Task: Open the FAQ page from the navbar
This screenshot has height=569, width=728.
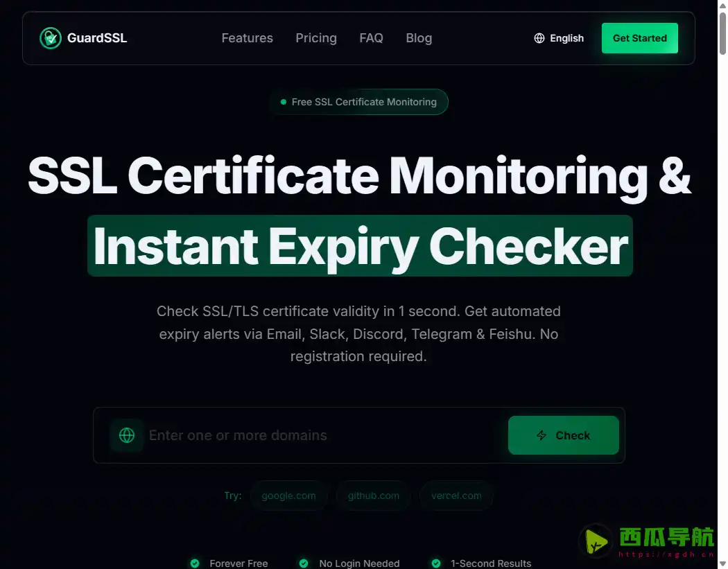Action: 371,38
